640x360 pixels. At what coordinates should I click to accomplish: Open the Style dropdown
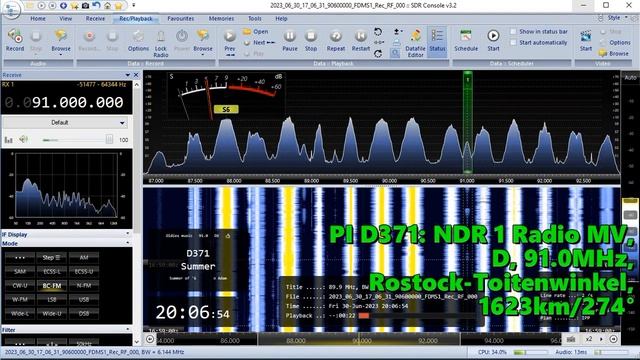[x=616, y=18]
